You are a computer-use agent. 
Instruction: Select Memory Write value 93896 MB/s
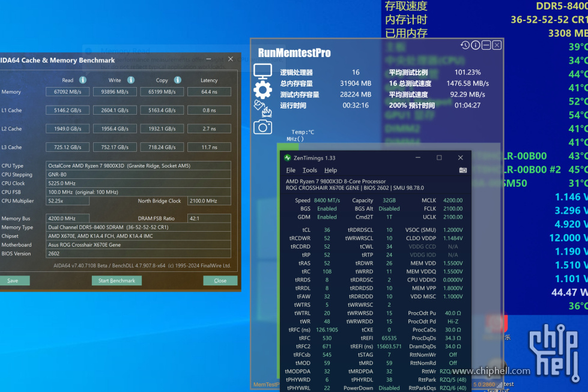pyautogui.click(x=115, y=92)
